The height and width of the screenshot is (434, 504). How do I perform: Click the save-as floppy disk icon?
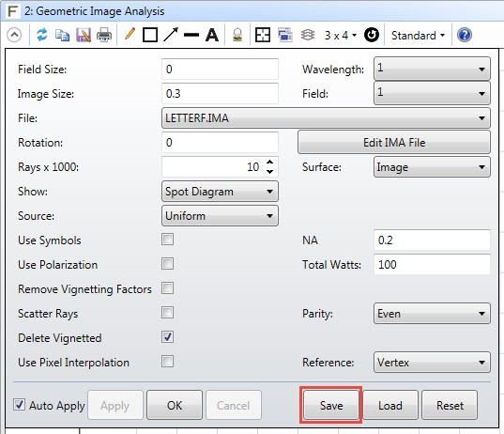(84, 35)
